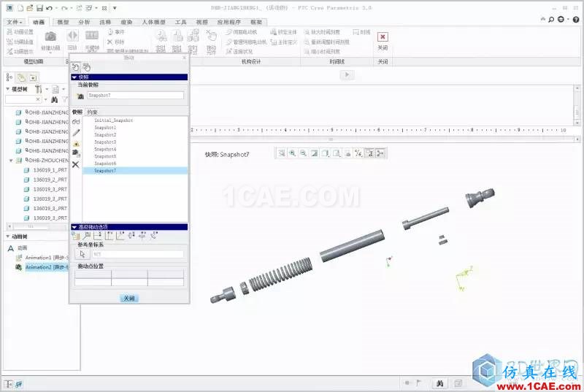Viewport: 584px width, 392px height.
Task: Open the model tree filter field dropdown arrow
Action: click(46, 99)
